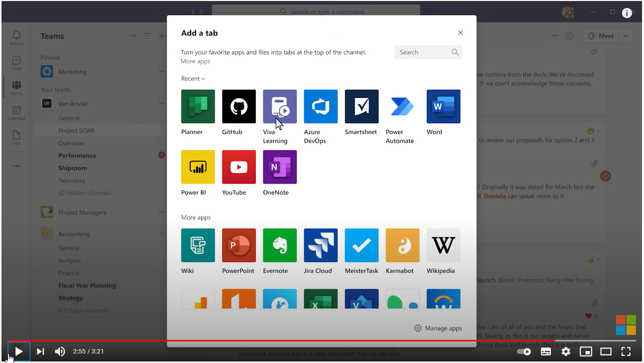644x363 pixels.
Task: Seek on the video progress bar
Action: 321,340
